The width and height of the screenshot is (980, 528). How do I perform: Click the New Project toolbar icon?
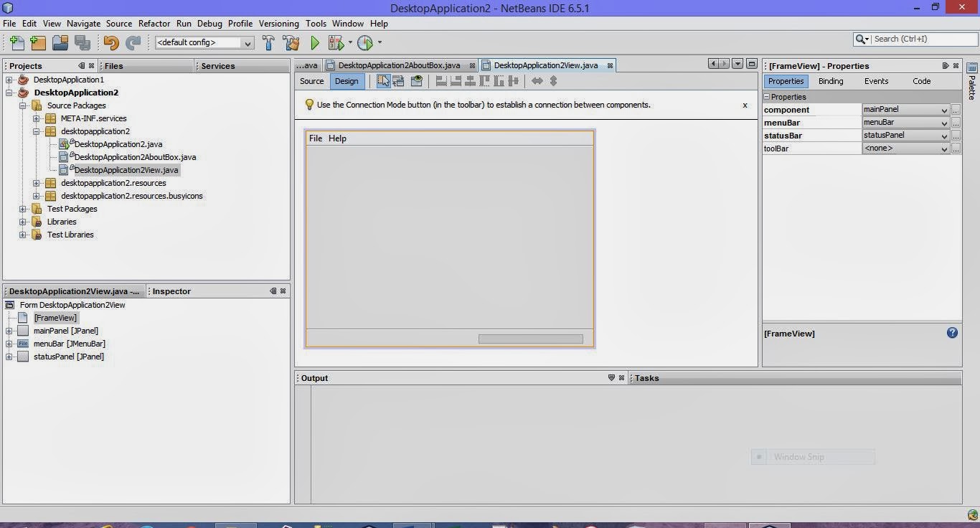click(38, 42)
